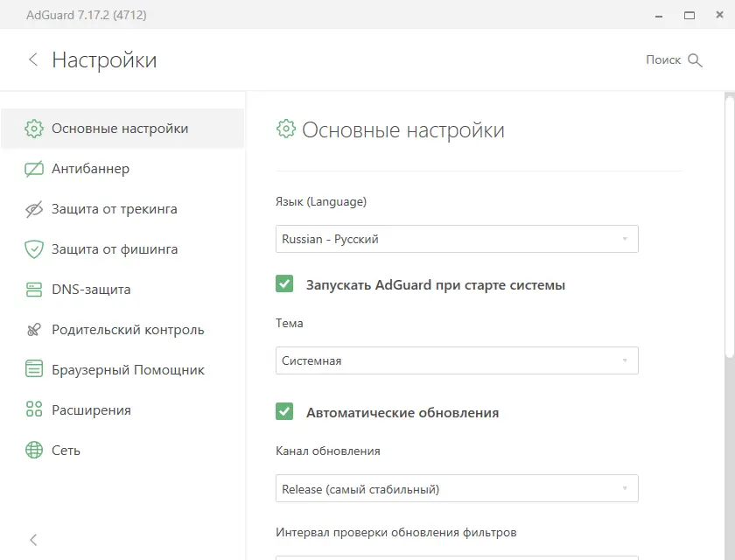The image size is (735, 560).
Task: Click the Защита от фишинга shield icon
Action: (33, 249)
